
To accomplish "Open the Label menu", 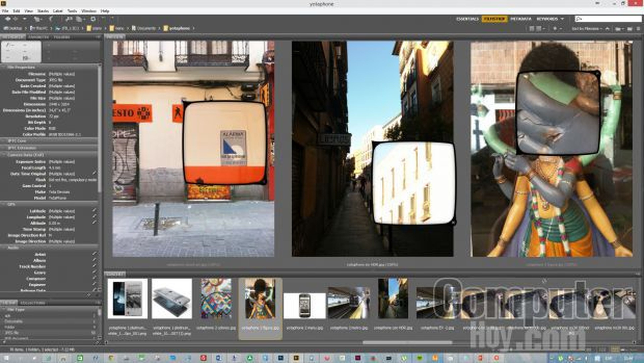I will tap(58, 11).
